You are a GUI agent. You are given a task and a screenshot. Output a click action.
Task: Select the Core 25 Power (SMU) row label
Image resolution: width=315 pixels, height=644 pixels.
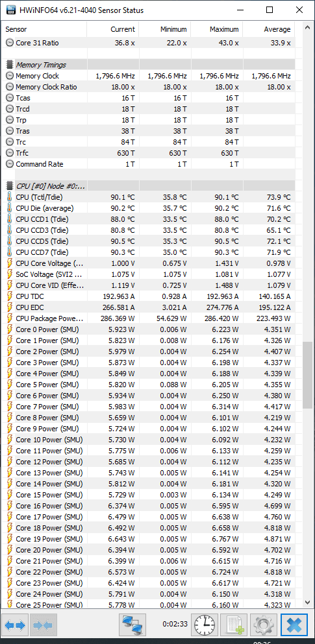[49, 605]
